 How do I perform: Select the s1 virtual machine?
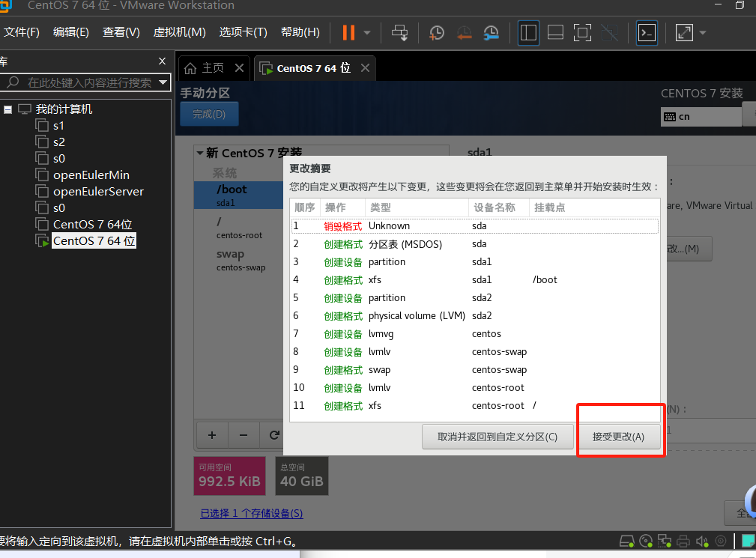[x=58, y=126]
